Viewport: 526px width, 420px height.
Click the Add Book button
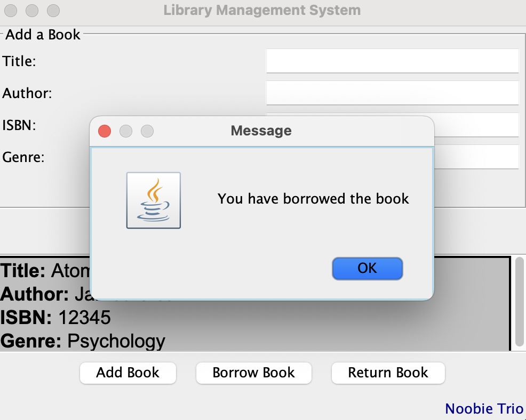(x=128, y=373)
